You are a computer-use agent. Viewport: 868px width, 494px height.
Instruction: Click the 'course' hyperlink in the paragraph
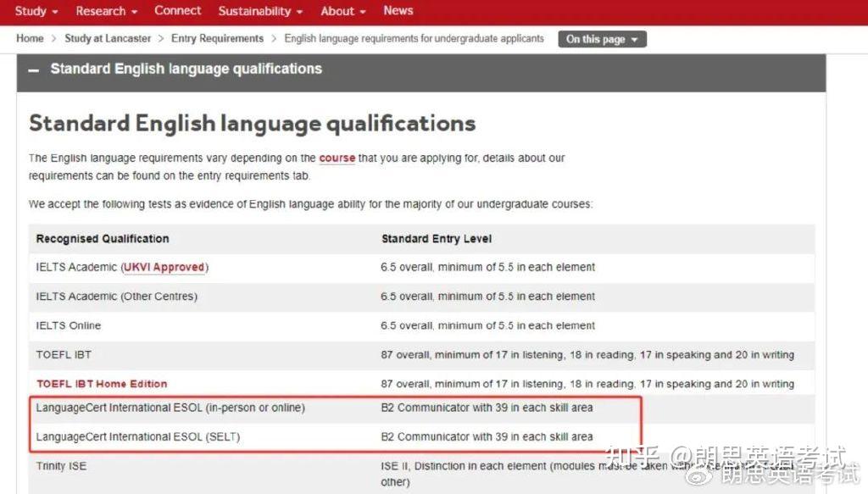pos(338,158)
